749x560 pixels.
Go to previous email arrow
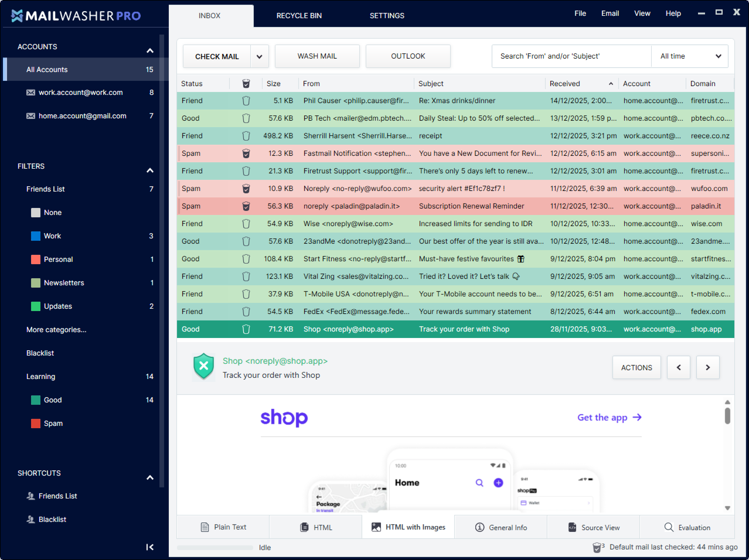click(x=679, y=368)
